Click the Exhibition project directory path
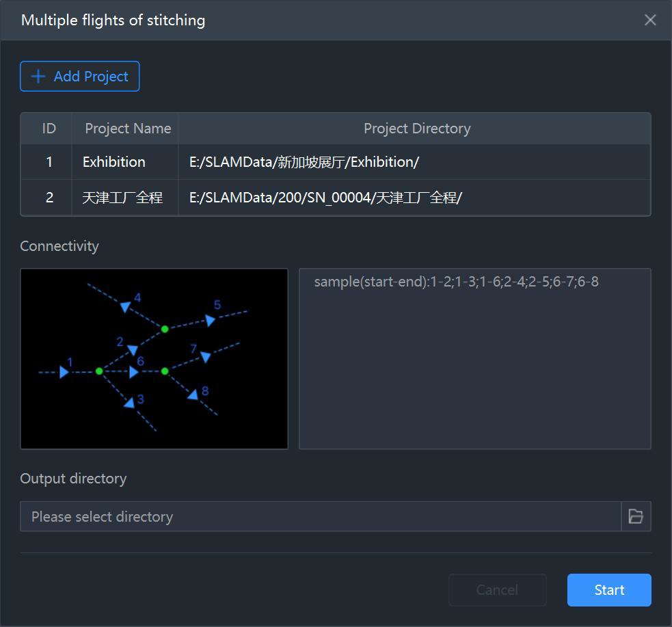The width and height of the screenshot is (672, 627). tap(304, 162)
